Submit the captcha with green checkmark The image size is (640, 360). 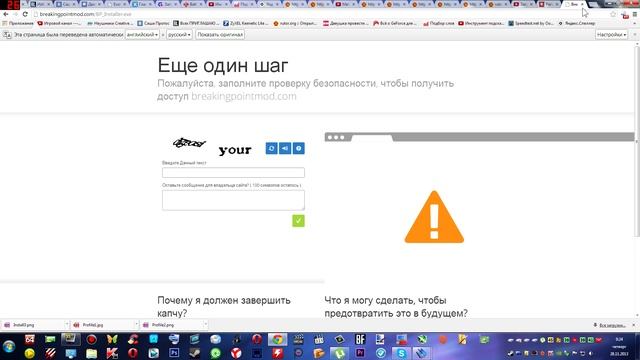[298, 221]
